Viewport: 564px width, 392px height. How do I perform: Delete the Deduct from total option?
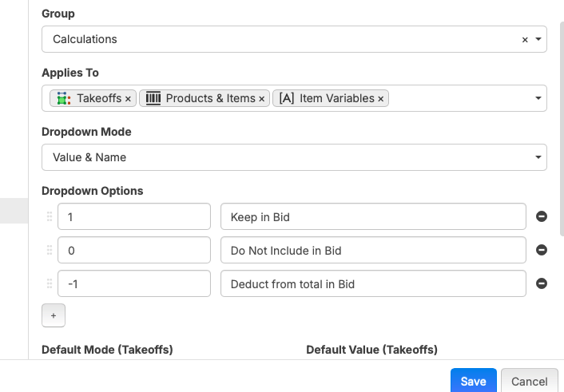coord(541,283)
